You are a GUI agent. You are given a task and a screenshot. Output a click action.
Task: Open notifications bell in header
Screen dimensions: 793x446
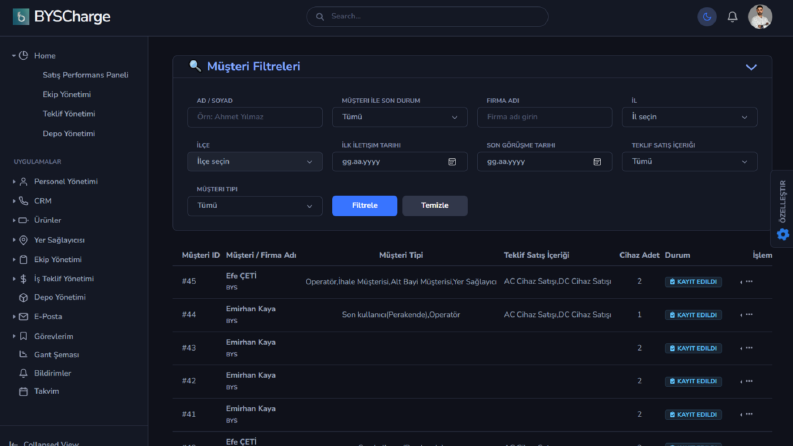(x=732, y=17)
